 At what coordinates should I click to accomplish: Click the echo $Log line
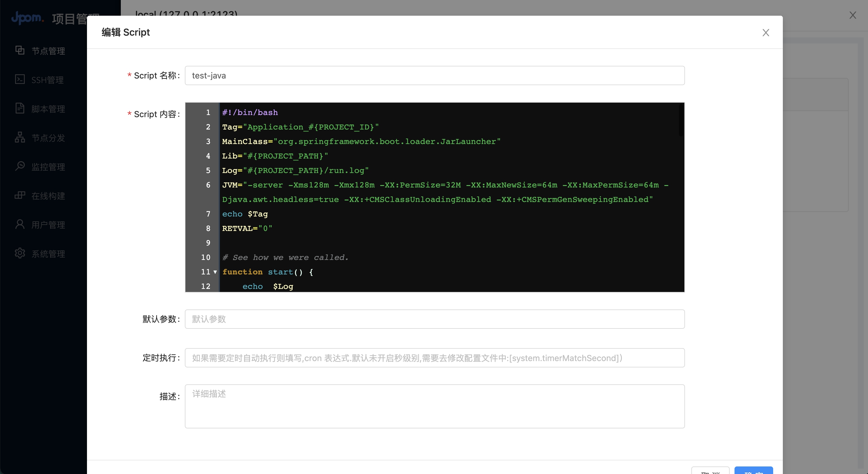268,286
